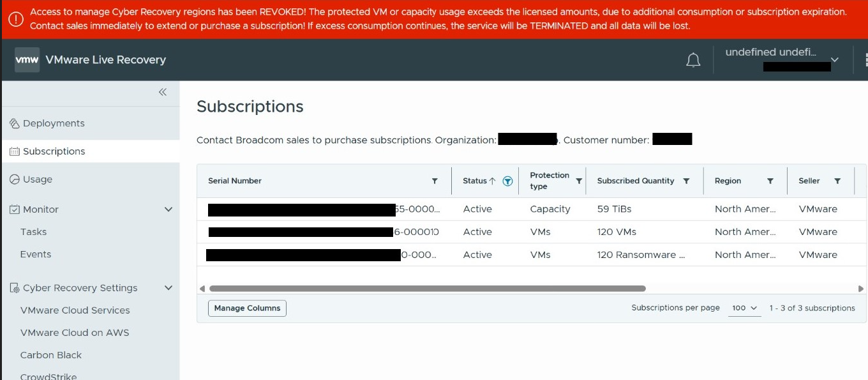Viewport: 868px width, 380px height.
Task: Select Tasks under Monitor
Action: click(x=33, y=232)
